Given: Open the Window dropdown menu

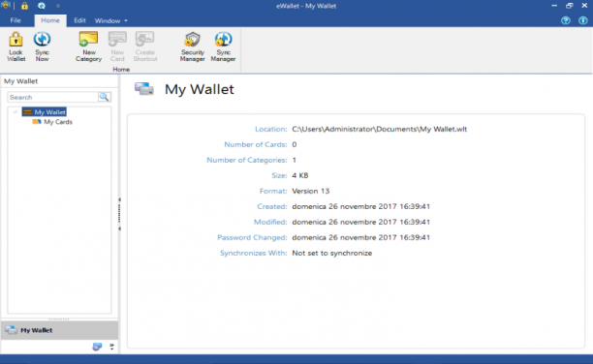Looking at the screenshot, I should (110, 20).
